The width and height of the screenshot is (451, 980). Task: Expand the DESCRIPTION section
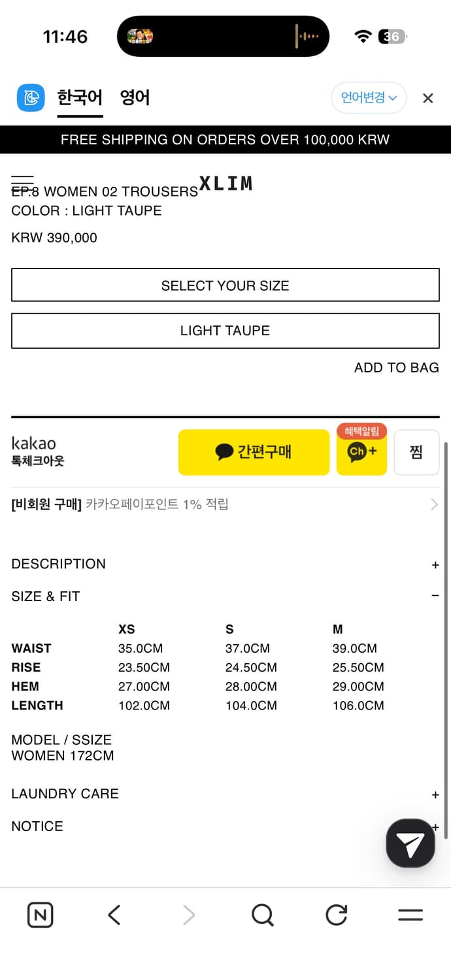click(x=435, y=564)
